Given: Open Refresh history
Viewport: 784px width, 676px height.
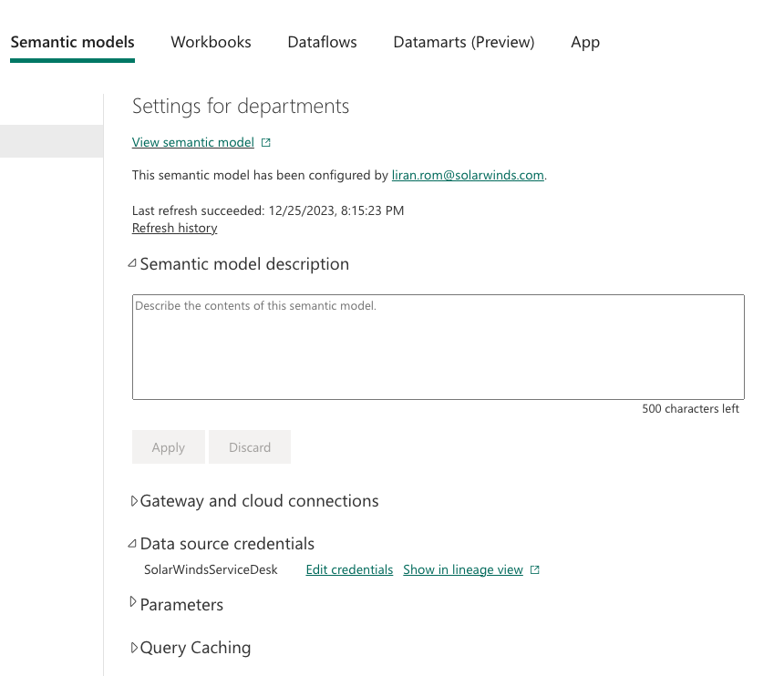Looking at the screenshot, I should click(x=174, y=228).
